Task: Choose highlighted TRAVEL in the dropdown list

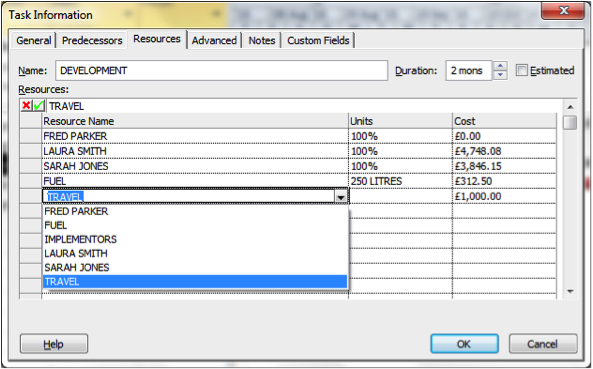Action: [195, 282]
